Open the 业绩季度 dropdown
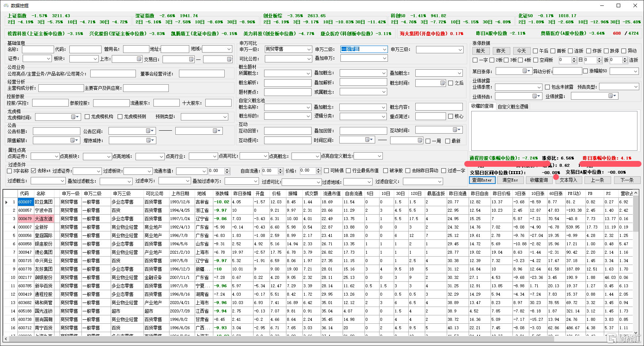 pyautogui.click(x=539, y=87)
